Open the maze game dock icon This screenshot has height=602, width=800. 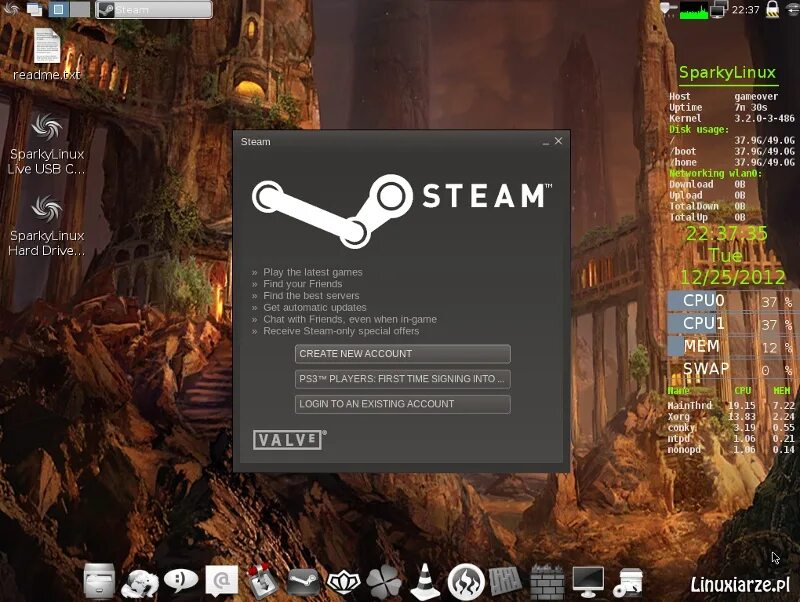pyautogui.click(x=506, y=582)
